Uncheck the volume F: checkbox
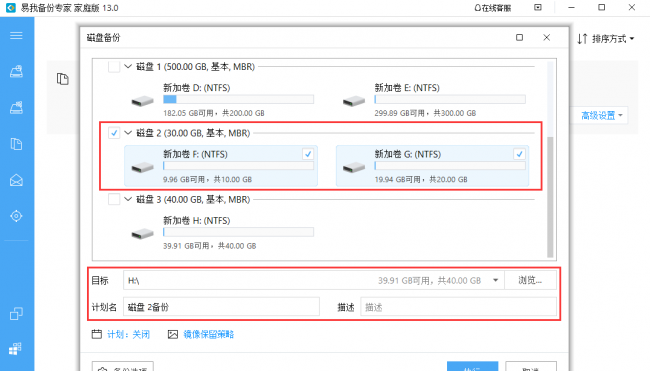Image resolution: width=650 pixels, height=371 pixels. [x=308, y=154]
